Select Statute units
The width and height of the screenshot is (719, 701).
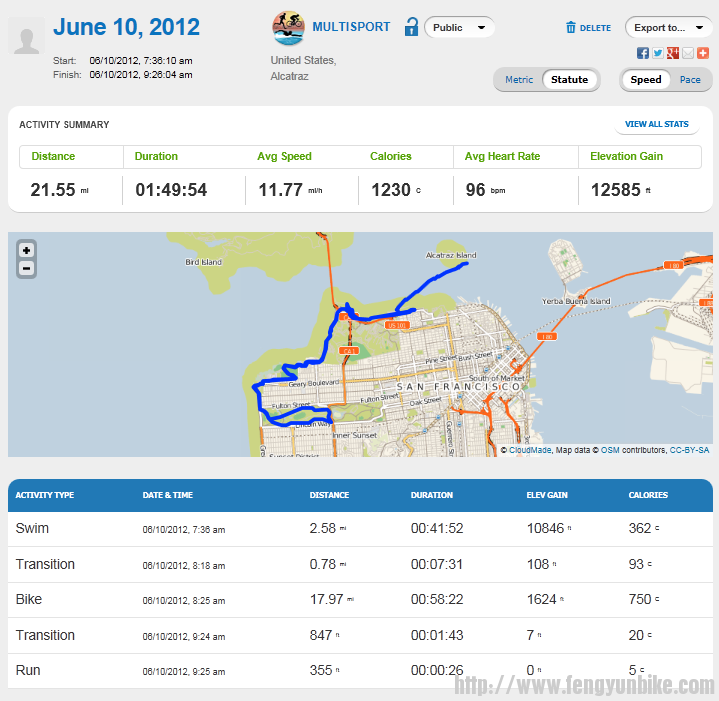tap(570, 80)
